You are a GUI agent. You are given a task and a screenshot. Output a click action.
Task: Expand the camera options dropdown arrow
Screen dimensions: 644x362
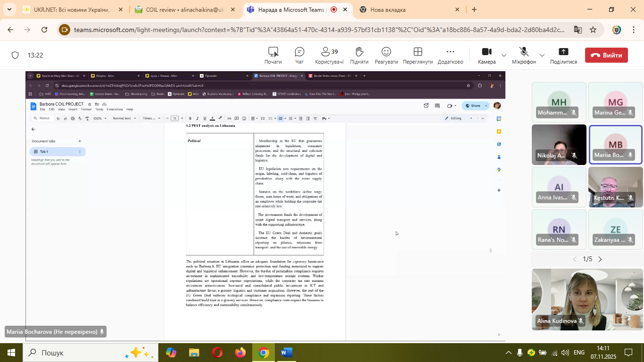pyautogui.click(x=504, y=55)
